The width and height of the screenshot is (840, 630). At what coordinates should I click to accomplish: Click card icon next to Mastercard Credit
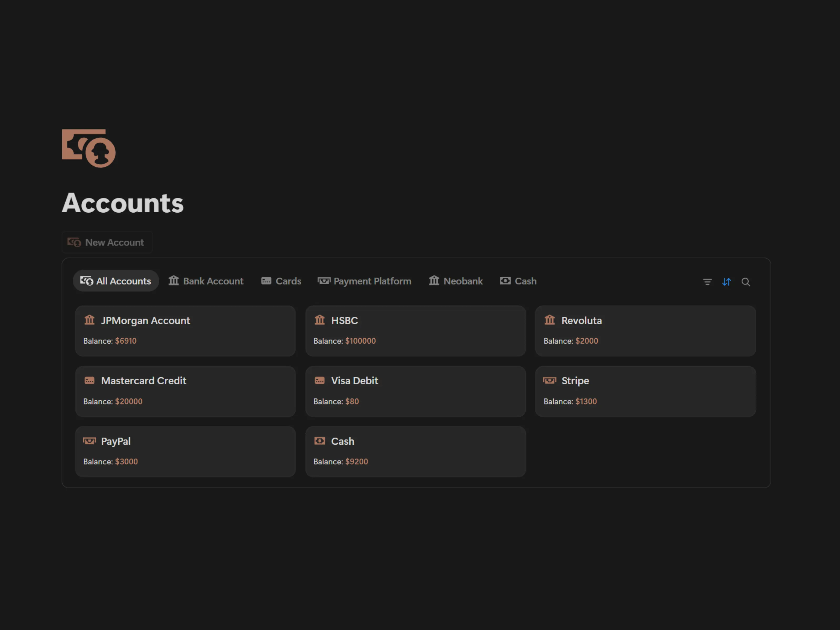coord(90,381)
